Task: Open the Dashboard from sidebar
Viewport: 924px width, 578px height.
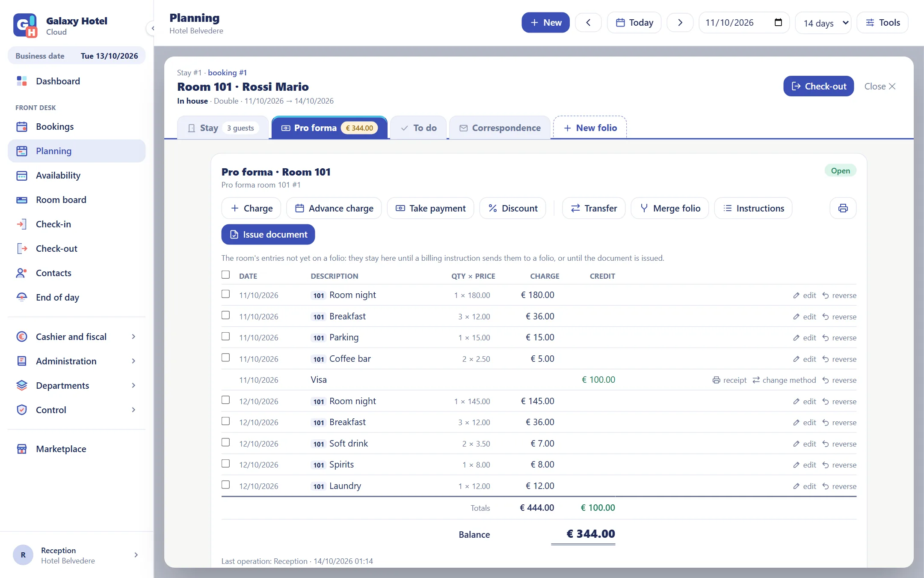Action: (77, 81)
